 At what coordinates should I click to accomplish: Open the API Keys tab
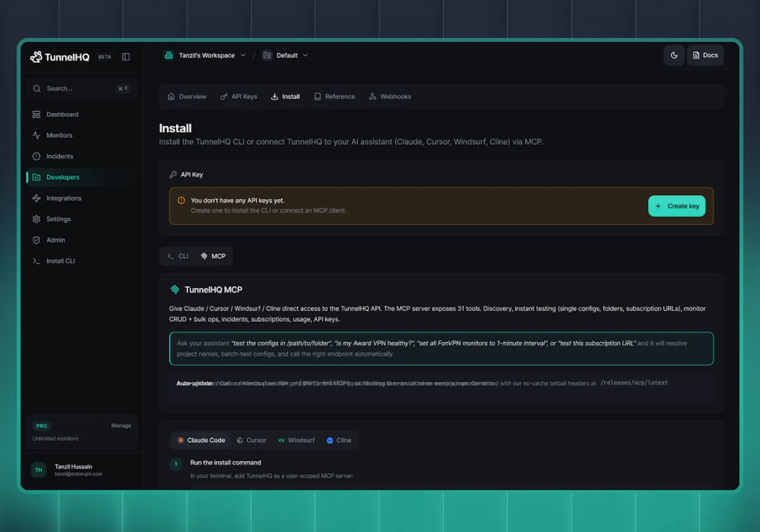tap(238, 96)
